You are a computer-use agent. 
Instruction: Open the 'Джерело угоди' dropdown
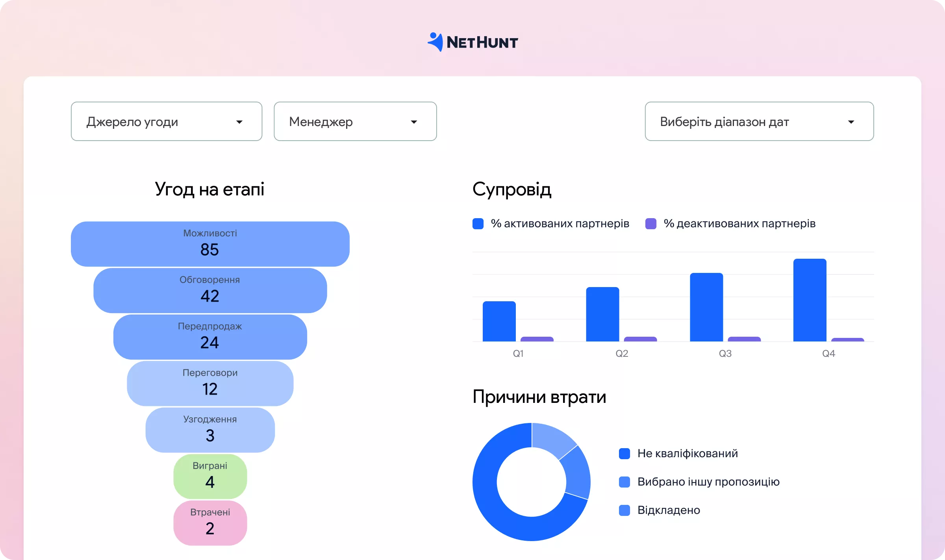coord(166,121)
